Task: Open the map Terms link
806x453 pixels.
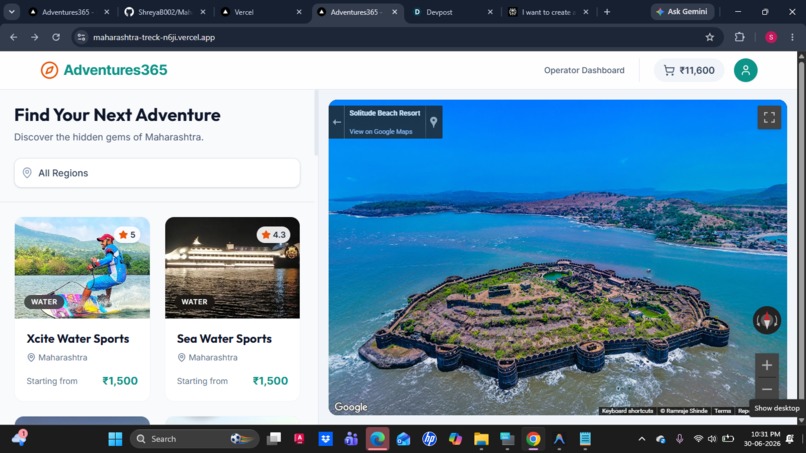Action: 722,411
